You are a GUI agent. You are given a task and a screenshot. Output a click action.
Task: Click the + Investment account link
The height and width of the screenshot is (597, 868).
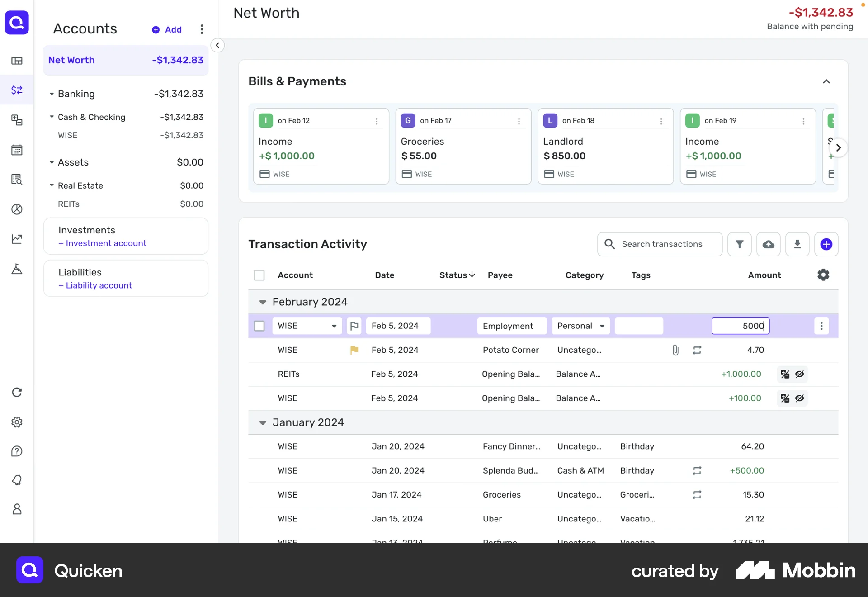pos(102,243)
